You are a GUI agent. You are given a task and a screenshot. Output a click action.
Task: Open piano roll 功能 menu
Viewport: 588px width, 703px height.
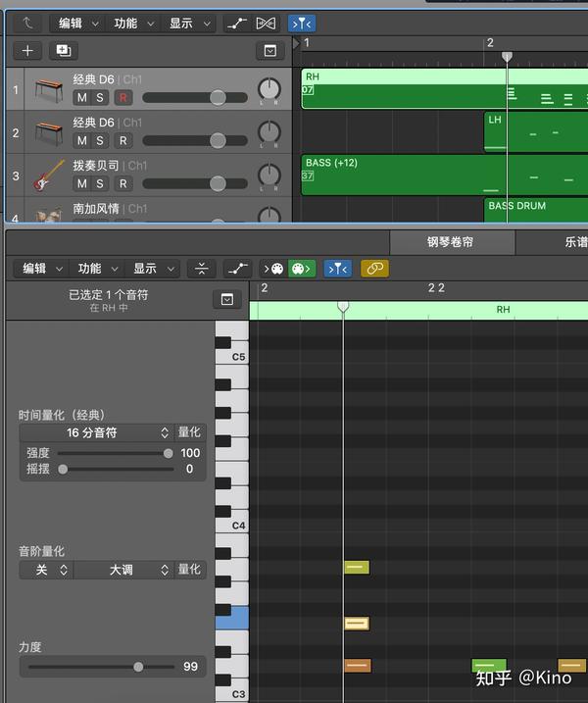[96, 269]
